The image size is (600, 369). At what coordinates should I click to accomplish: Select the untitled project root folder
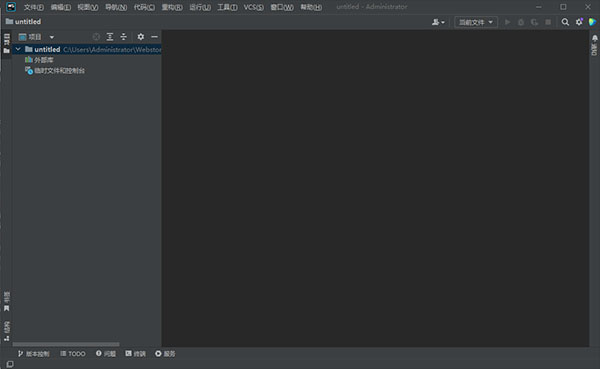[x=87, y=49]
